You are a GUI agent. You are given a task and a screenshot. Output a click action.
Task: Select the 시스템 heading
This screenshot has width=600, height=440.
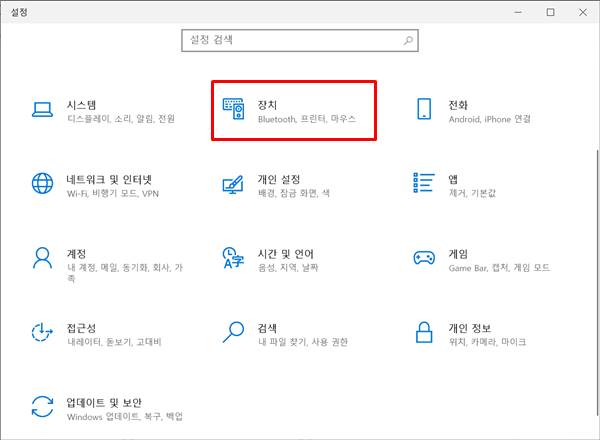coord(81,105)
